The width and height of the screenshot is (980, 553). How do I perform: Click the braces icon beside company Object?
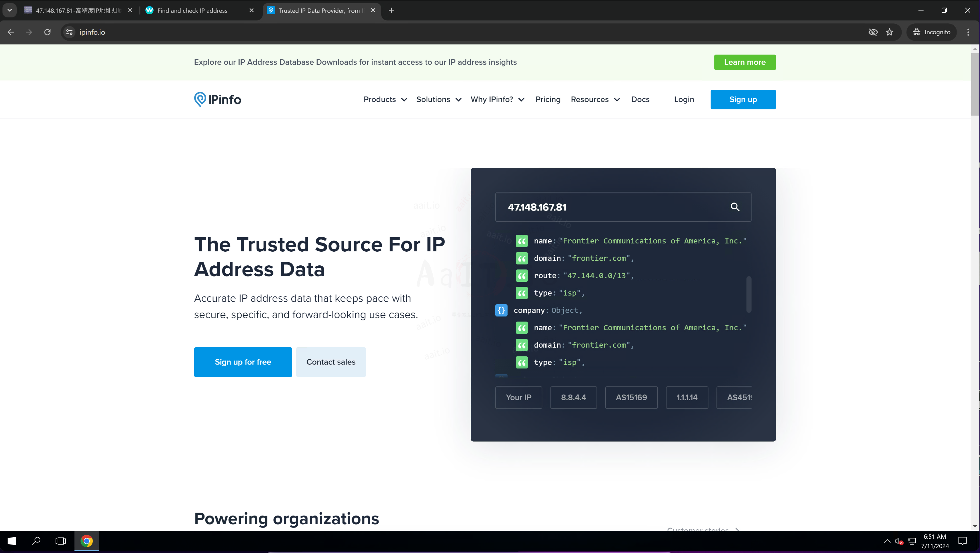[501, 310]
